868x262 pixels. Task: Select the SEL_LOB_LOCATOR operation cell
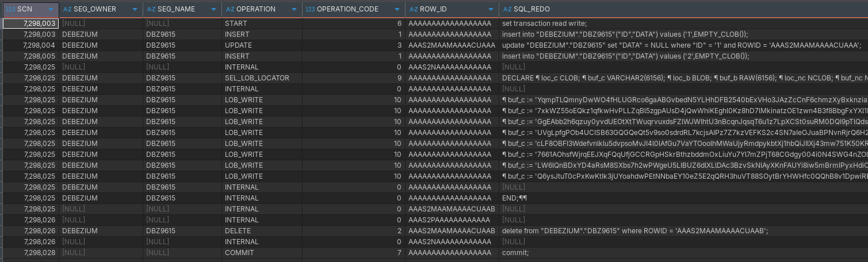pos(257,78)
